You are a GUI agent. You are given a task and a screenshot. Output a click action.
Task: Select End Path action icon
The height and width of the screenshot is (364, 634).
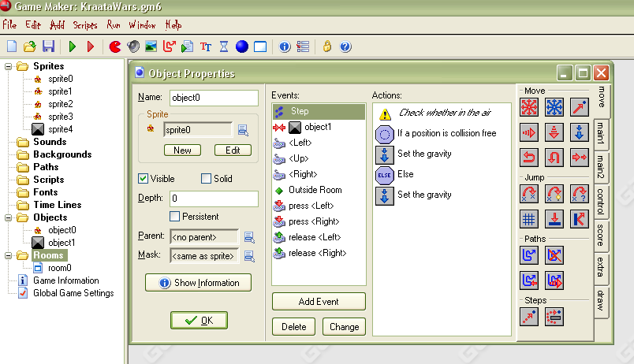554,255
